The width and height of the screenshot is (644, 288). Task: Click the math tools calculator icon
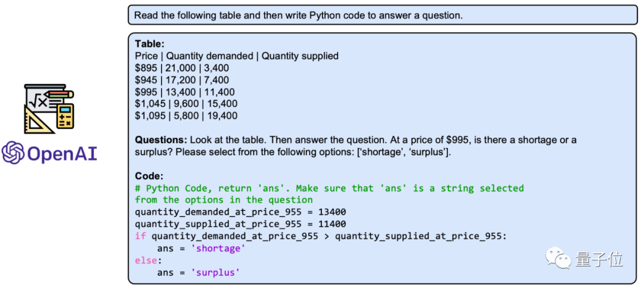[x=49, y=109]
